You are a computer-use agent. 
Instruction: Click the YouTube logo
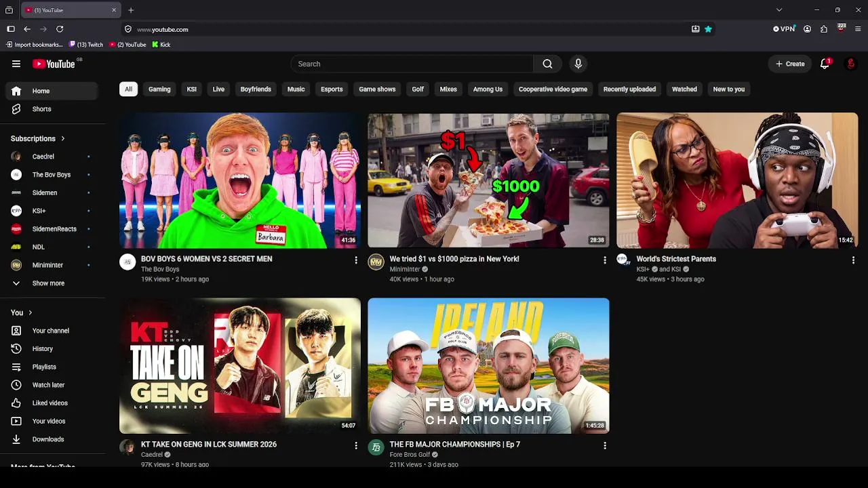54,64
